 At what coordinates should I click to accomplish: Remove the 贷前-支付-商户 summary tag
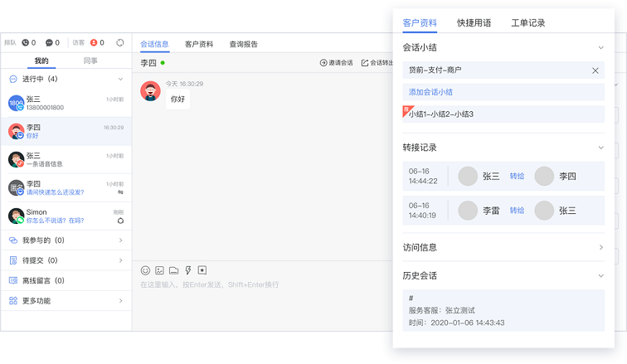point(595,70)
